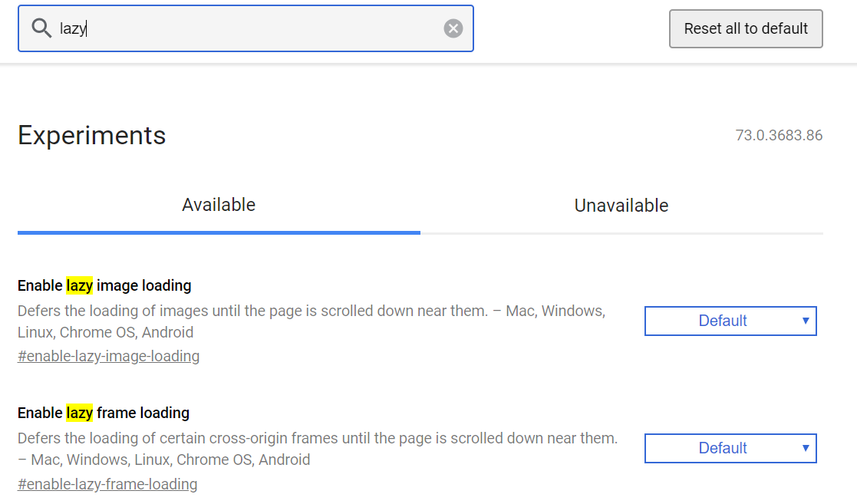Click the Enable lazy image loading title
Viewport: 857px width, 504px height.
coord(104,285)
